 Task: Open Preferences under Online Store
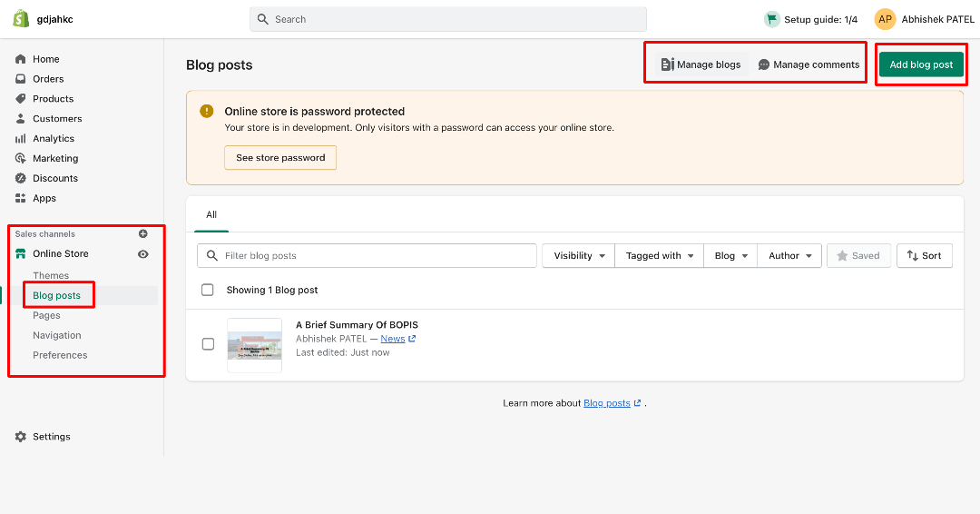(60, 355)
